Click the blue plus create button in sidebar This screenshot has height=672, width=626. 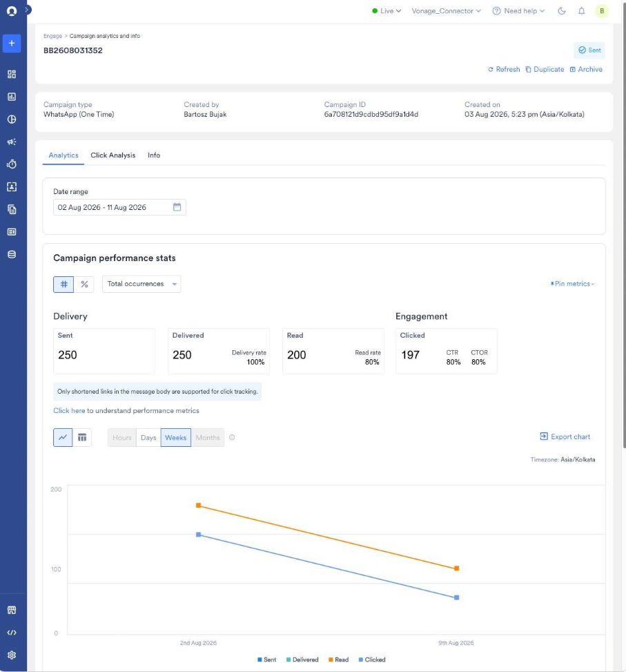point(12,44)
